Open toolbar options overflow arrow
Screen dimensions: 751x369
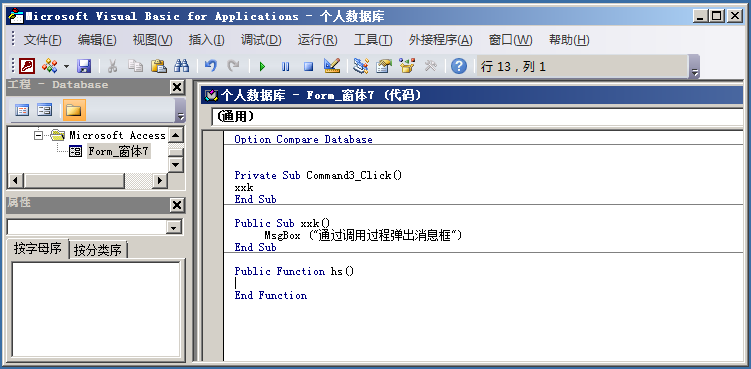[x=695, y=67]
